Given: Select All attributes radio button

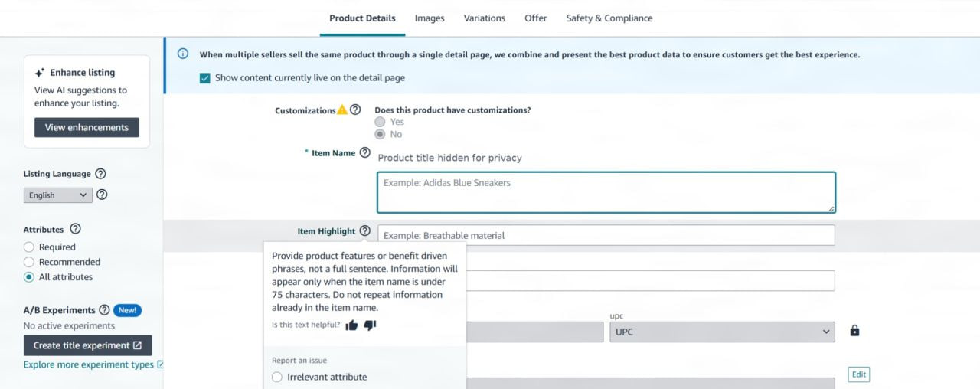Looking at the screenshot, I should (x=29, y=277).
